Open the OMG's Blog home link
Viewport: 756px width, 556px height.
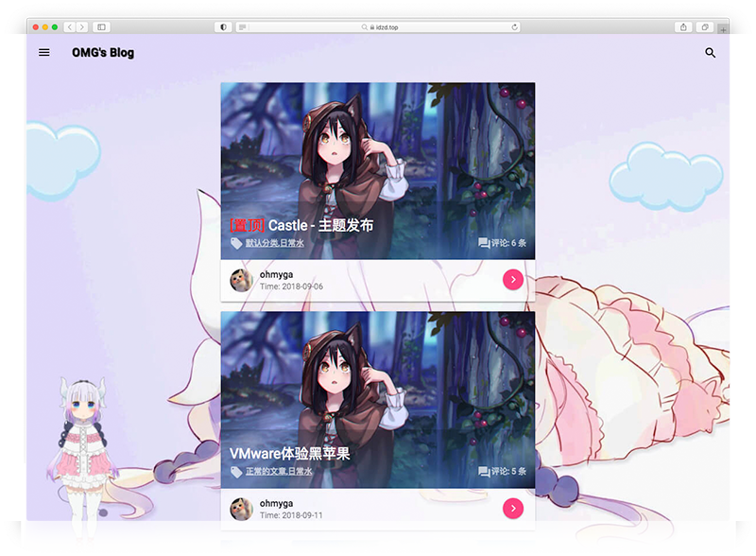click(103, 53)
